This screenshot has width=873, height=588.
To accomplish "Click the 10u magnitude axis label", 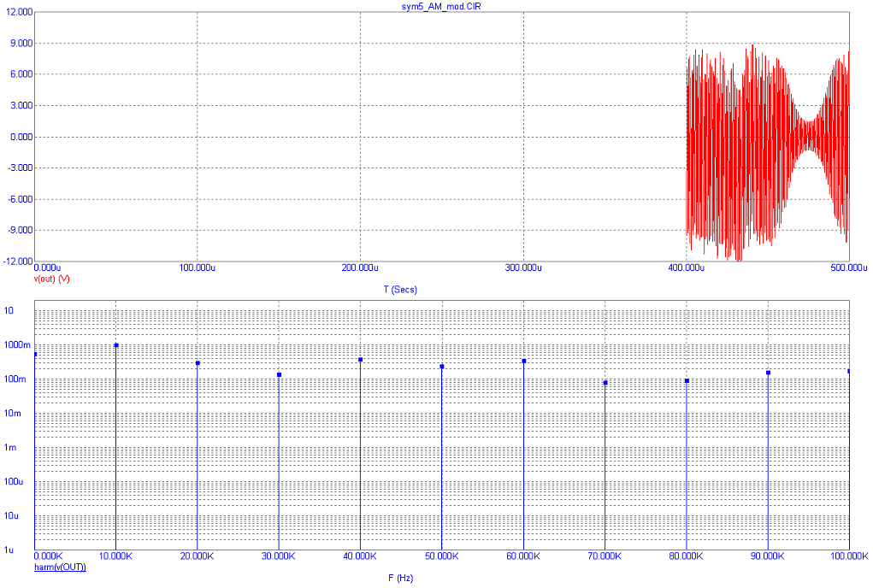I will [x=12, y=515].
